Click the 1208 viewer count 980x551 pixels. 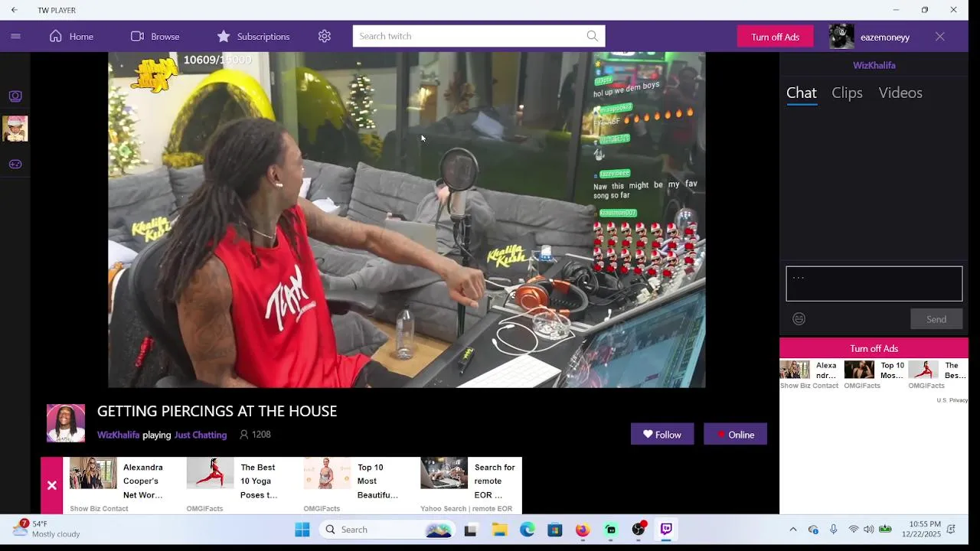coord(255,435)
